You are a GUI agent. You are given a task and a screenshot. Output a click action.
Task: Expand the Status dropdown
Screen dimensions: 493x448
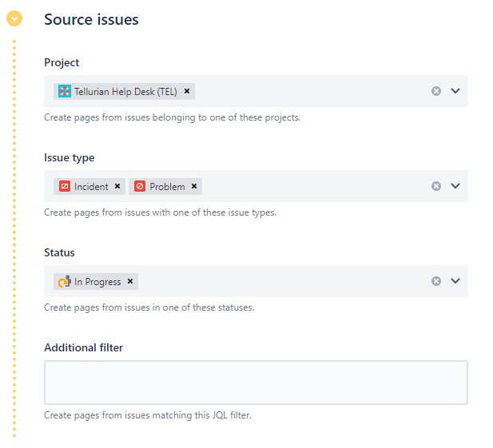(455, 281)
